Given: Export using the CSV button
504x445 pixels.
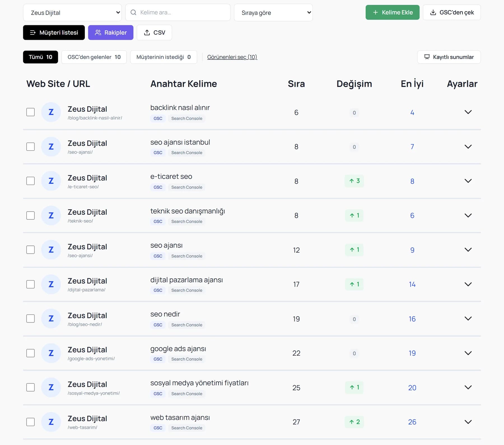Looking at the screenshot, I should pos(154,33).
